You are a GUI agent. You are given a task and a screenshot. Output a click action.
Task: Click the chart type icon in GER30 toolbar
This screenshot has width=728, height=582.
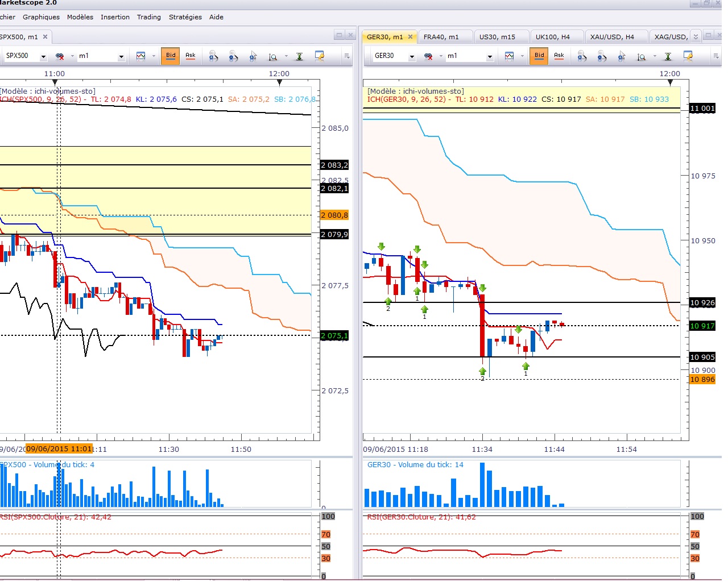point(509,56)
